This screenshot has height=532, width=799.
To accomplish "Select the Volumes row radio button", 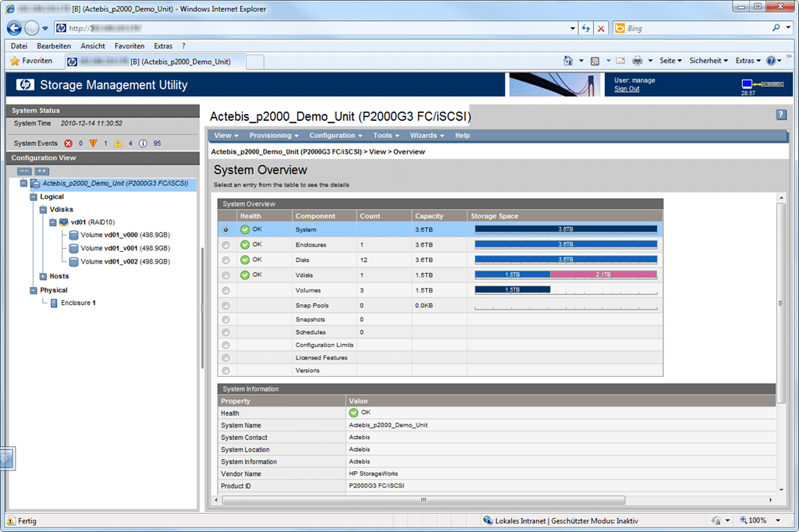I will point(225,290).
